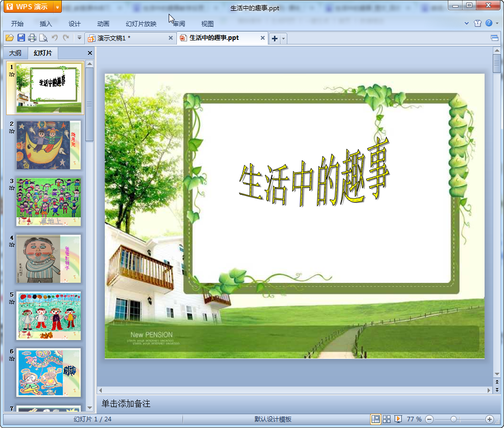Switch to Normal view icon in status bar
504x428 pixels.
click(x=375, y=419)
